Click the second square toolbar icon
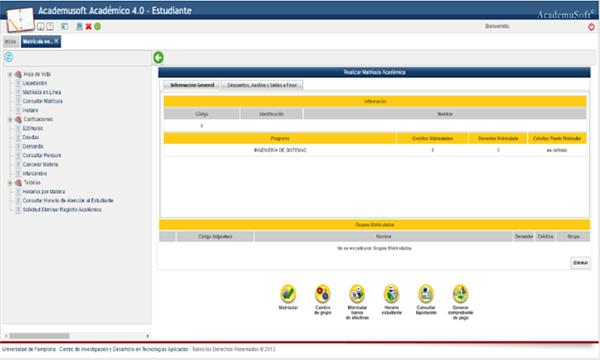 50,26
